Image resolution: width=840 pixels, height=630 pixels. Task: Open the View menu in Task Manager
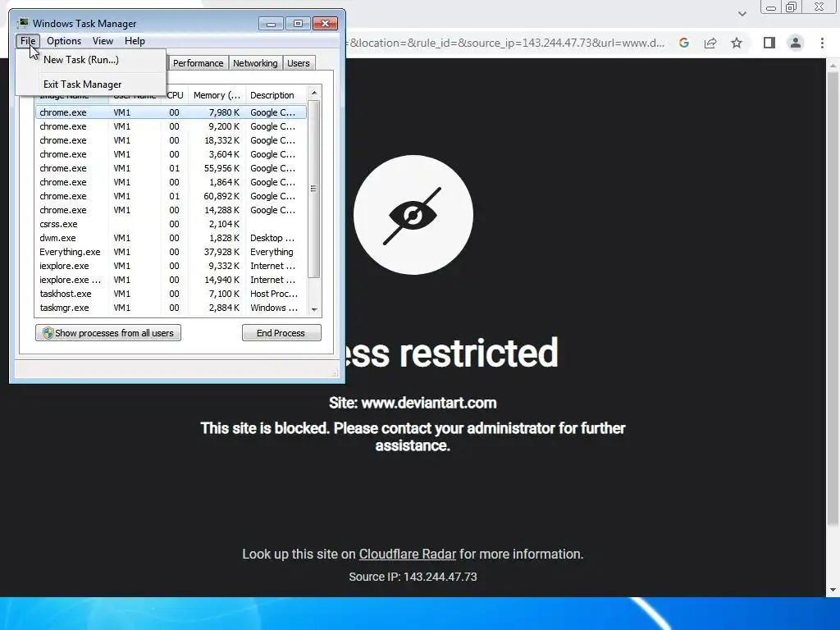103,41
